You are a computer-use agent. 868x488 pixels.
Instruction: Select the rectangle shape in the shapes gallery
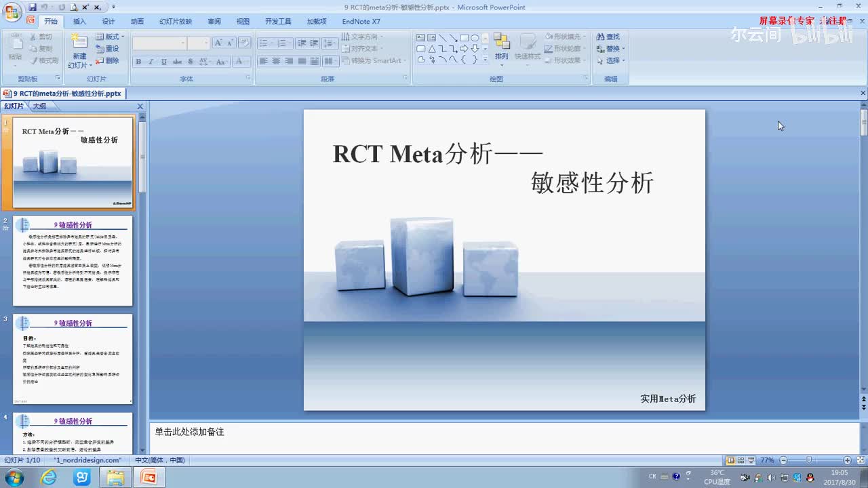tap(464, 38)
